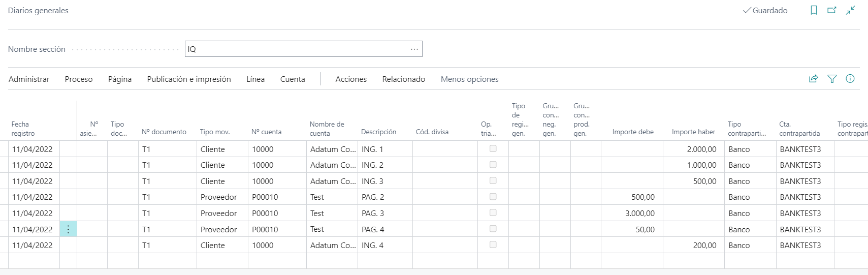The image size is (868, 275).
Task: Expand the Publicación e impresión menu
Action: 189,79
